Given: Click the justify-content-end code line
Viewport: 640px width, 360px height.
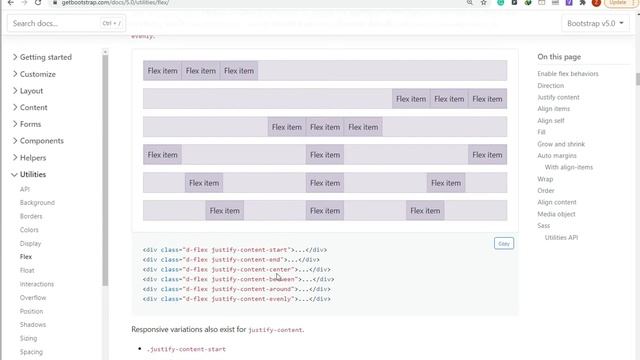Looking at the screenshot, I should point(231,260).
